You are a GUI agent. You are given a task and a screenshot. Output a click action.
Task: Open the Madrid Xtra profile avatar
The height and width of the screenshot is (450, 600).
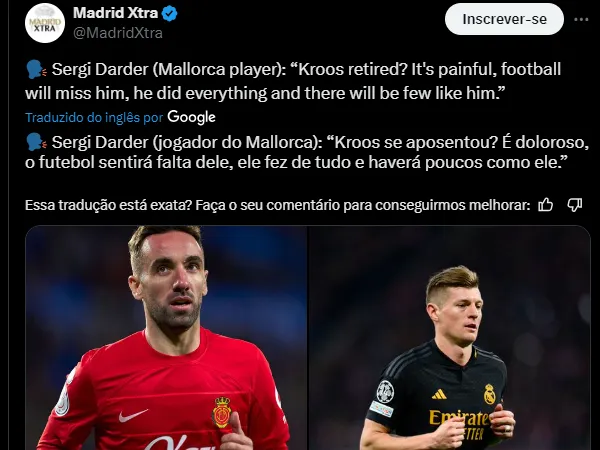[x=45, y=23]
